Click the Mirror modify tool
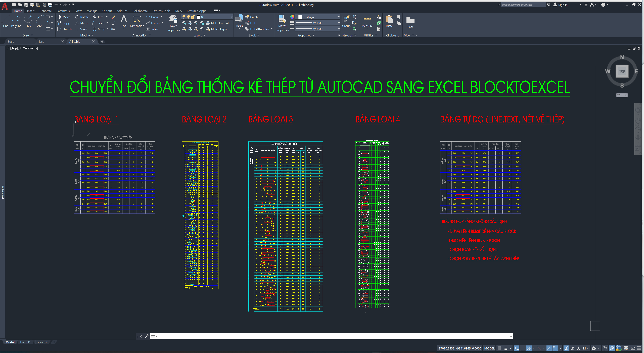This screenshot has width=644, height=353. coord(82,23)
